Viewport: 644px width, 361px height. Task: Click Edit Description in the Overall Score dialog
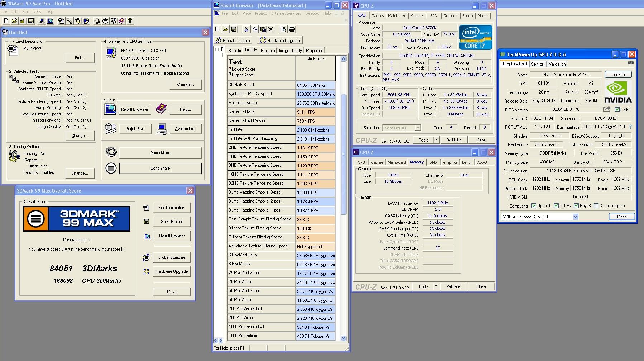[x=172, y=208]
